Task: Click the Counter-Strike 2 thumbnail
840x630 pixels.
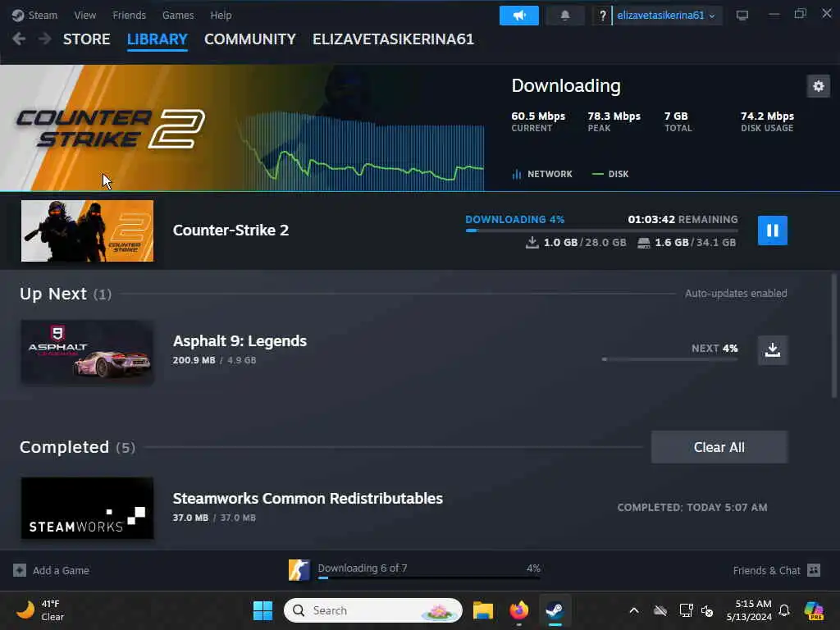Action: (87, 231)
